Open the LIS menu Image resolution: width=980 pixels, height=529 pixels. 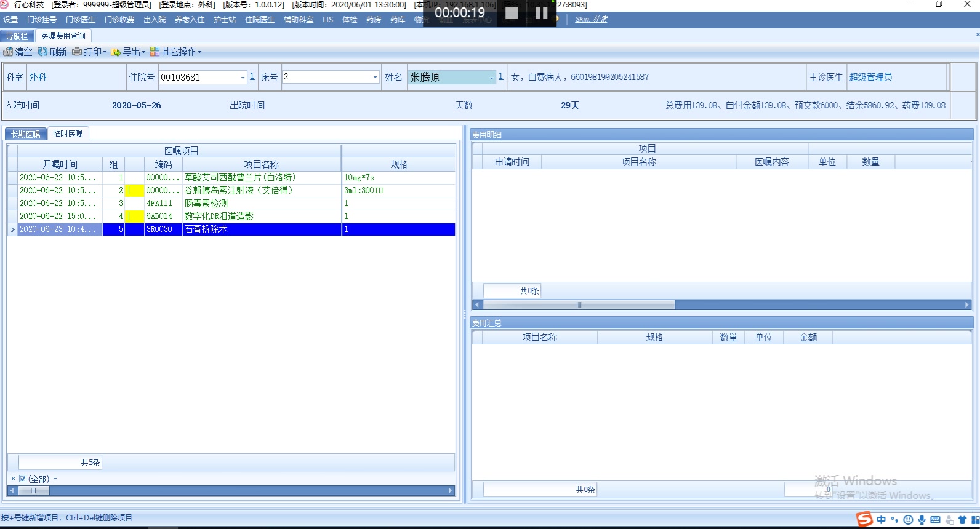(x=328, y=20)
